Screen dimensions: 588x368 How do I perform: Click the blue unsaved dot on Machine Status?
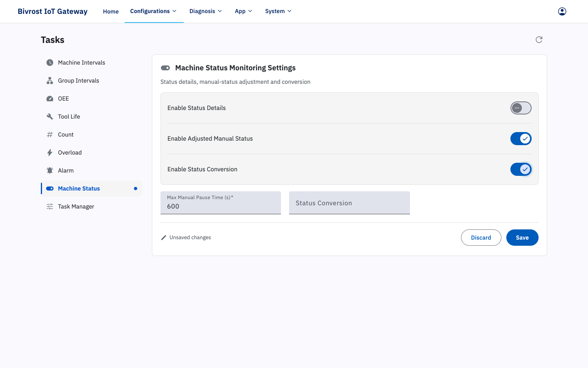pos(136,188)
